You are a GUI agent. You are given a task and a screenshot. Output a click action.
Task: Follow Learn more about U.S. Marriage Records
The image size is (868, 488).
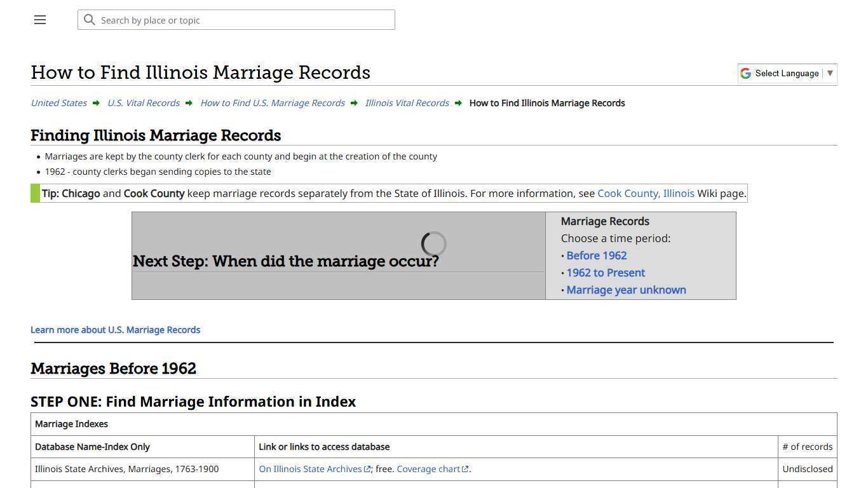[115, 329]
